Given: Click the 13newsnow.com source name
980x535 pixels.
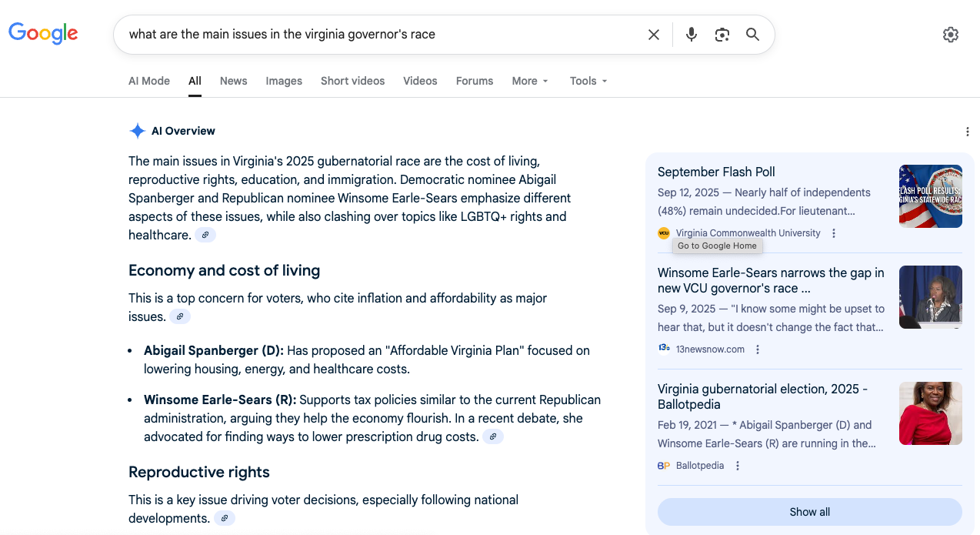Looking at the screenshot, I should coord(710,349).
